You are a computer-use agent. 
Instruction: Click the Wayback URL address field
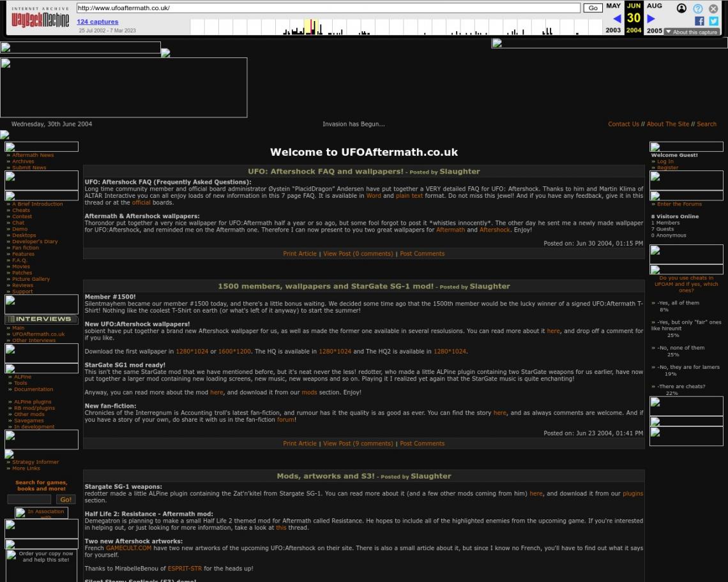pyautogui.click(x=328, y=8)
